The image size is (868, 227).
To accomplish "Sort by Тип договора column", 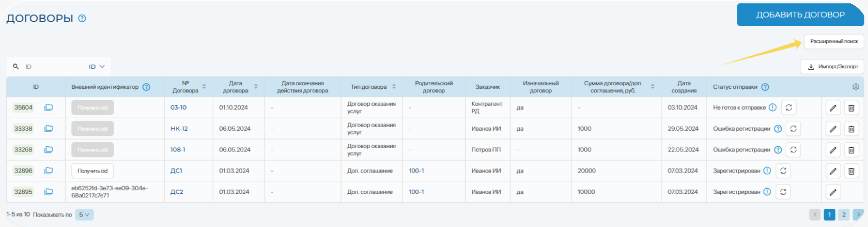I will pyautogui.click(x=394, y=87).
